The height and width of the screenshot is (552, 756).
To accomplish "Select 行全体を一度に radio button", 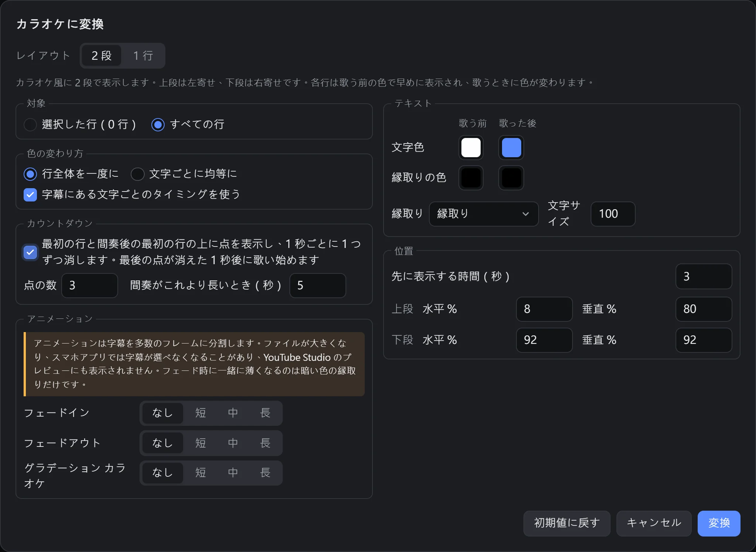I will click(30, 174).
